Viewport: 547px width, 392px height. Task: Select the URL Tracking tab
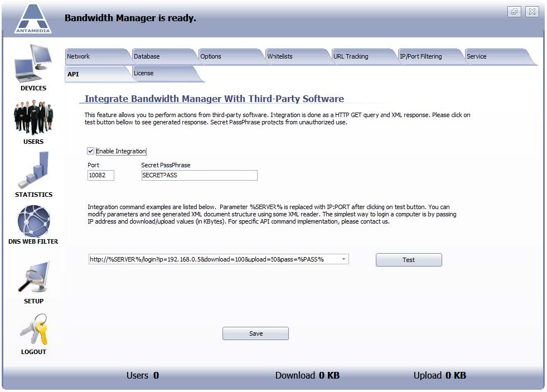[364, 56]
